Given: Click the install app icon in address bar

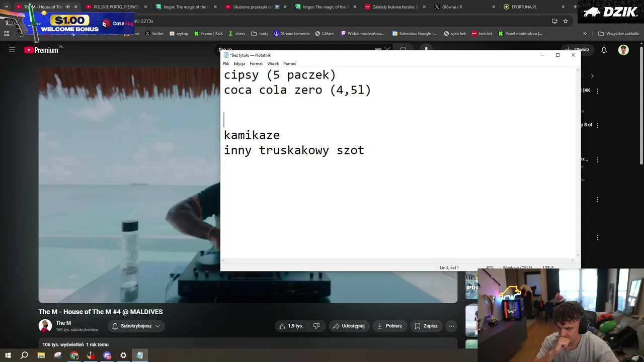Looking at the screenshot, I should (x=554, y=21).
